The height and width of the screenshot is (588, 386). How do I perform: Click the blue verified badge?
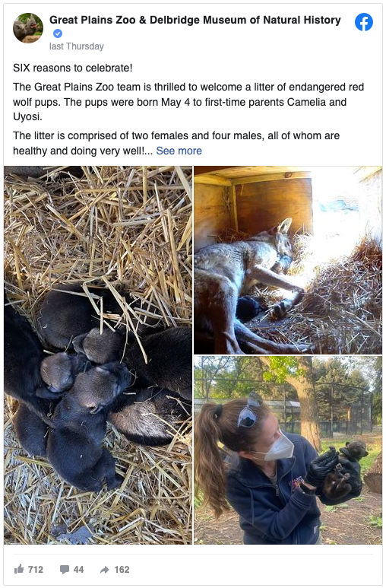(x=58, y=33)
